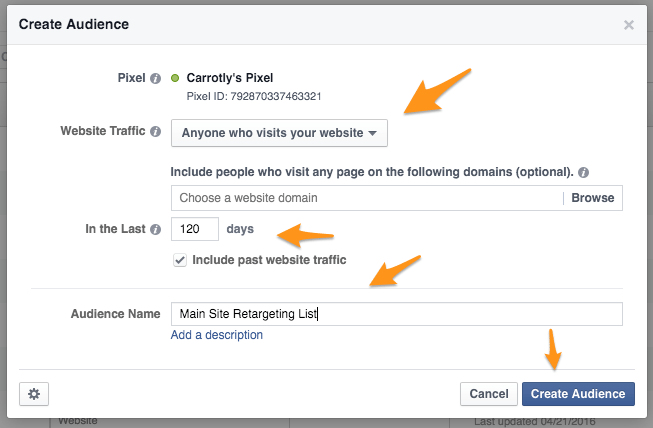
Task: Click the dropdown arrow on Website Traffic selector
Action: click(372, 133)
